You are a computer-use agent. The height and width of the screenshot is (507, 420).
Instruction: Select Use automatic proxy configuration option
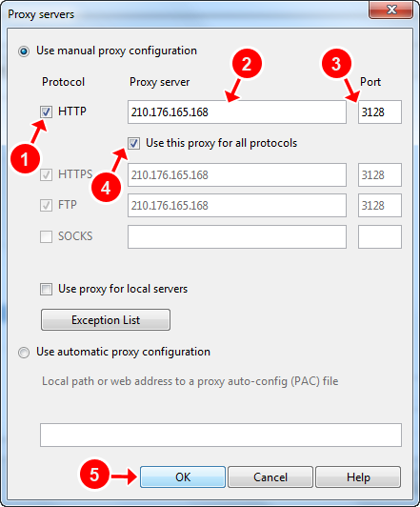coord(24,352)
